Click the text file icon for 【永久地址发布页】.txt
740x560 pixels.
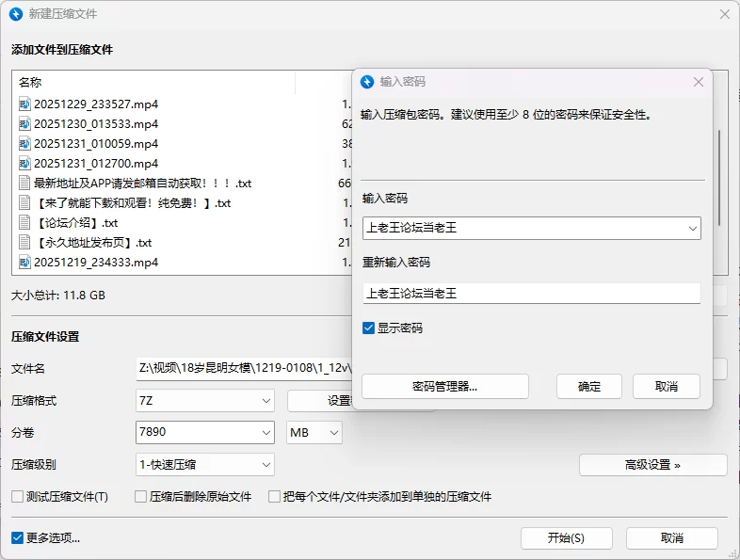pos(24,243)
